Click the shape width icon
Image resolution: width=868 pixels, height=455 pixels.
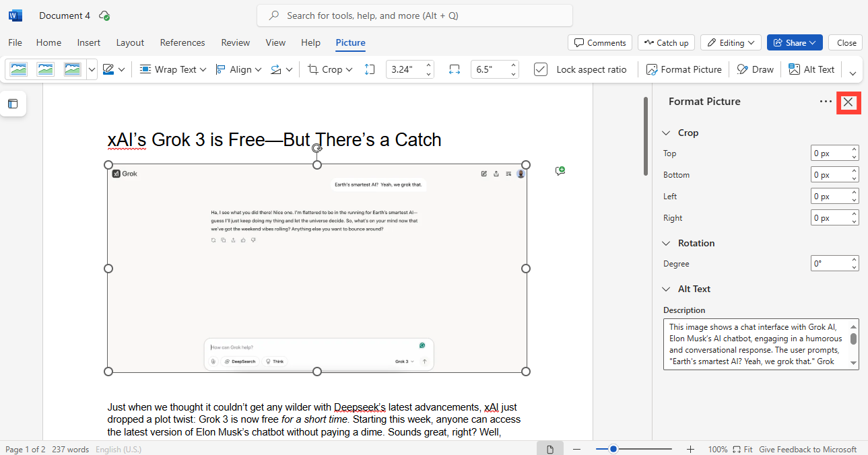(x=454, y=69)
